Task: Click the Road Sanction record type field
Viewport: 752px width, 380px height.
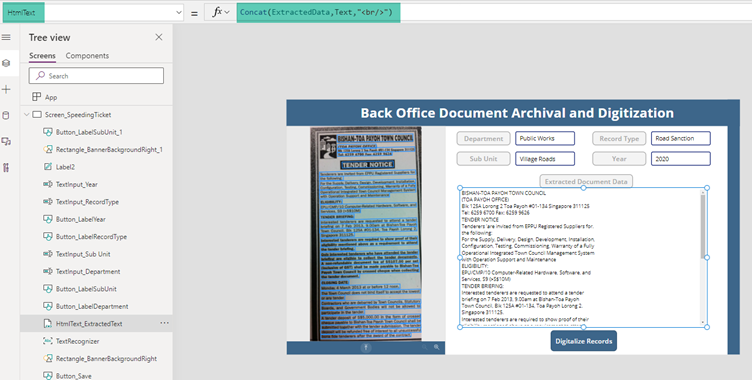Action: [x=681, y=139]
